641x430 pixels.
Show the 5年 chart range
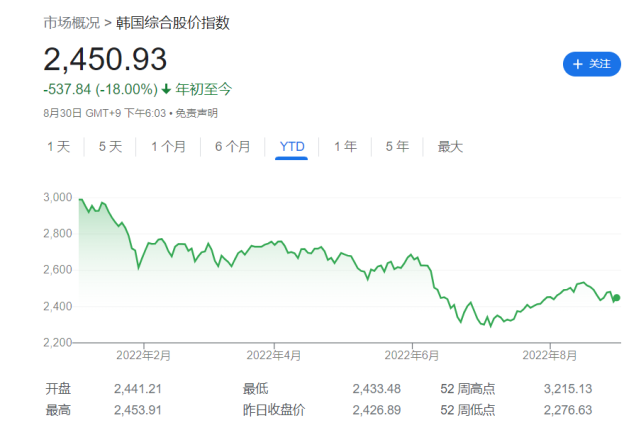[x=397, y=147]
